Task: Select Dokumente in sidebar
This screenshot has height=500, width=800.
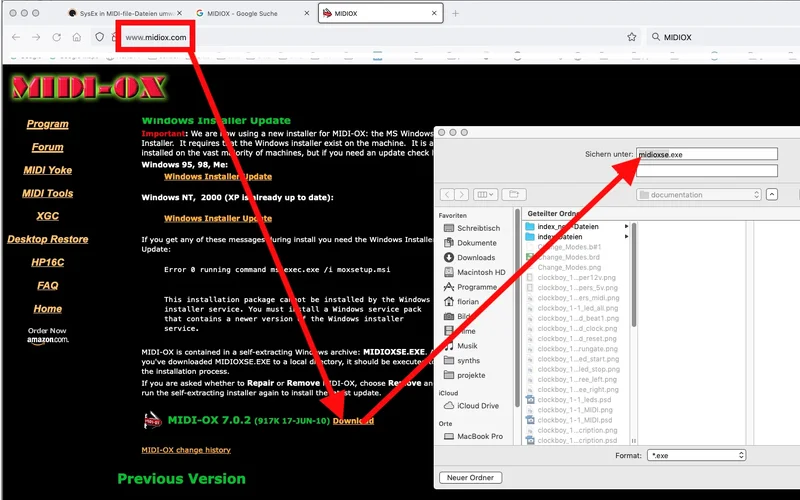Action: pos(470,243)
